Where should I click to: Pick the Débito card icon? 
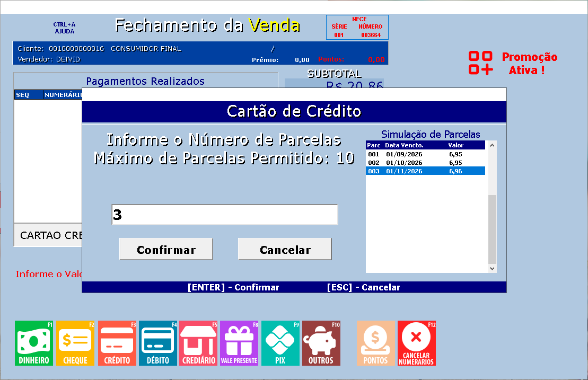[x=158, y=343]
